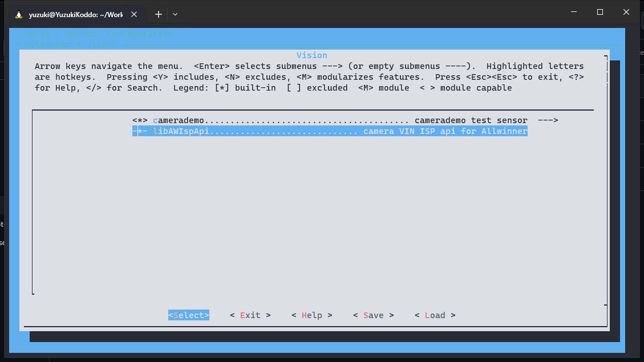Select the highlighted libAWIspApi menu entry
This screenshot has height=362, width=644.
181,131
